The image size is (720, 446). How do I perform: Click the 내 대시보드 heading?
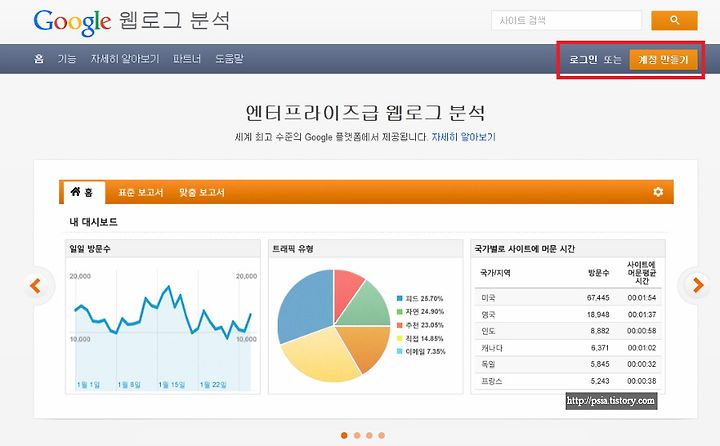pyautogui.click(x=94, y=222)
